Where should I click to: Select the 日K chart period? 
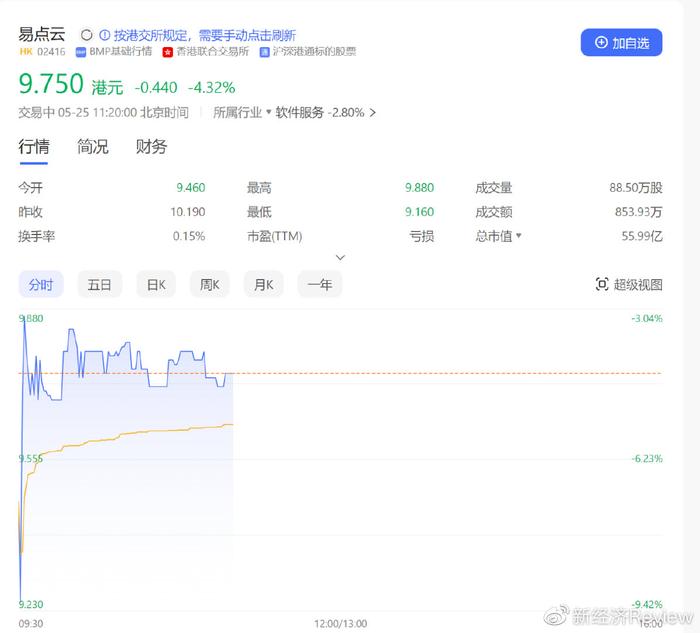point(156,284)
